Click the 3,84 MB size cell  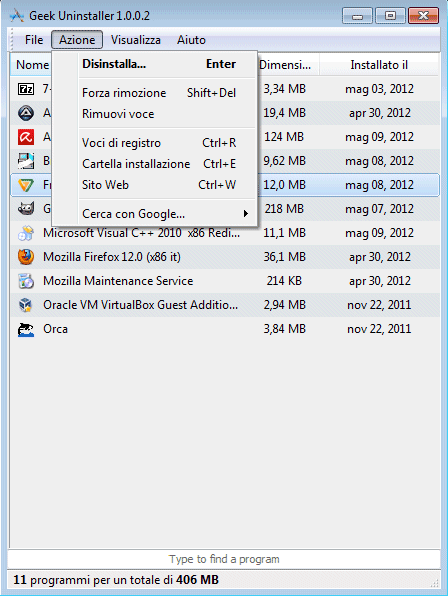(285, 329)
